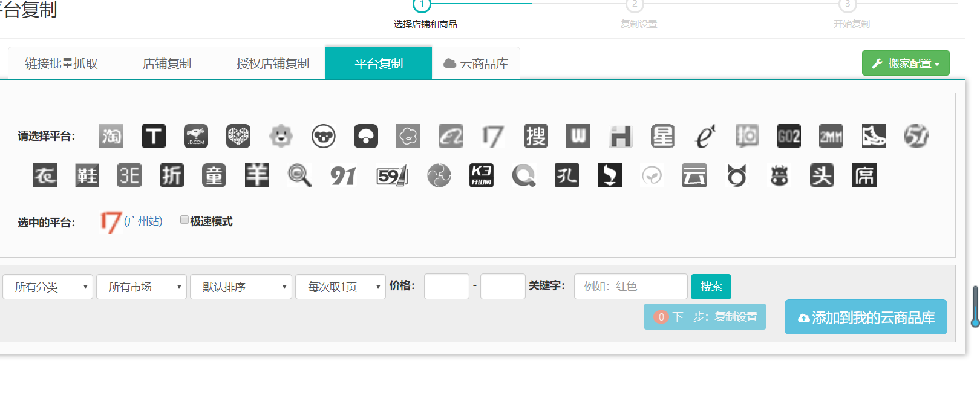Select the W logo platform icon
The image size is (980, 410).
(x=578, y=136)
